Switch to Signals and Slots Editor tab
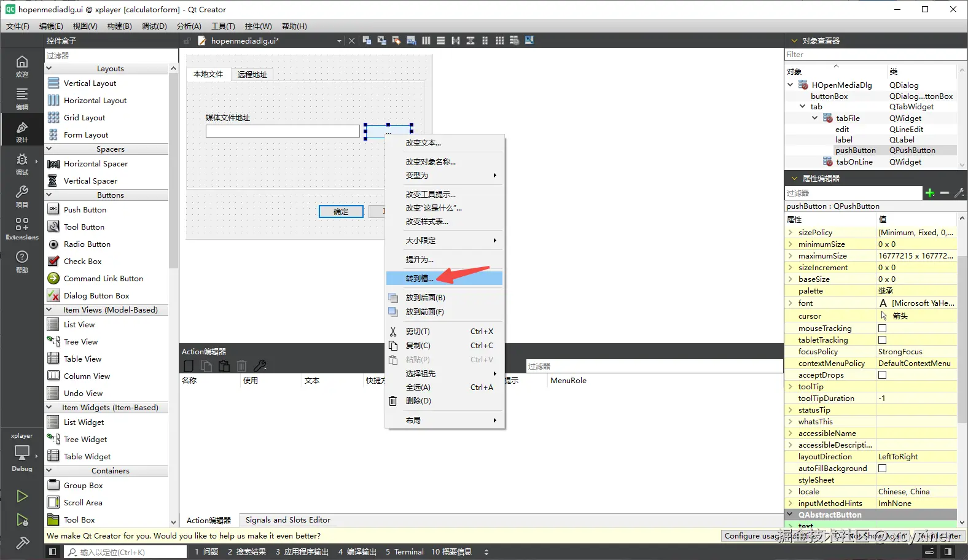Viewport: 968px width, 560px height. tap(288, 520)
